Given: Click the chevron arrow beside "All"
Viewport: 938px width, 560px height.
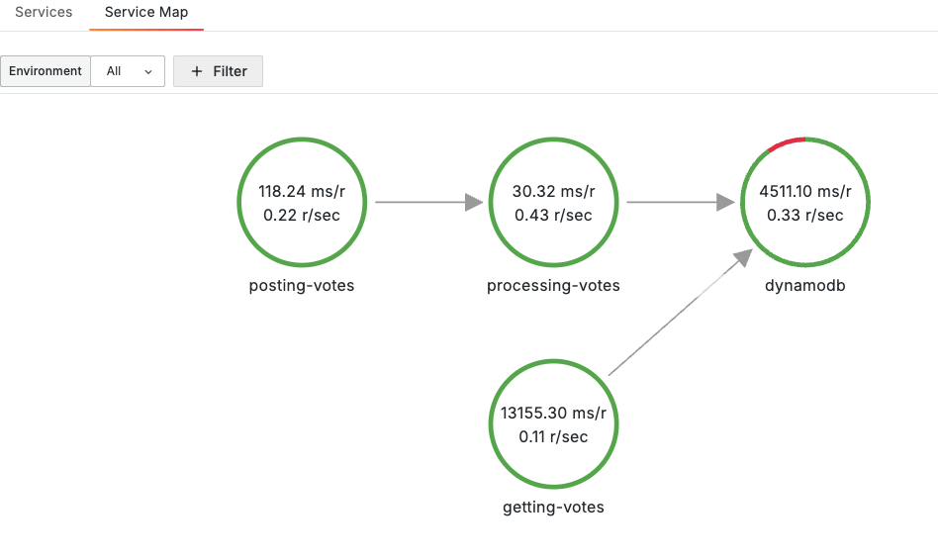Looking at the screenshot, I should [148, 72].
